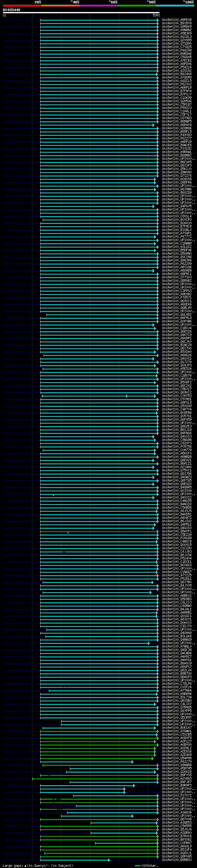This screenshot has width=197, height=868.
Task: Click the cyan ~100% legend segment
Action: click(x=175, y=6)
